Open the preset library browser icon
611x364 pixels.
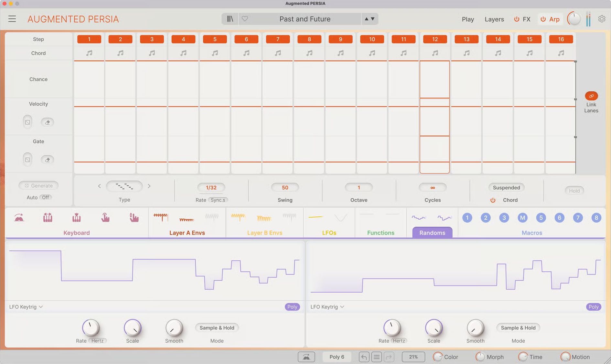coord(230,19)
